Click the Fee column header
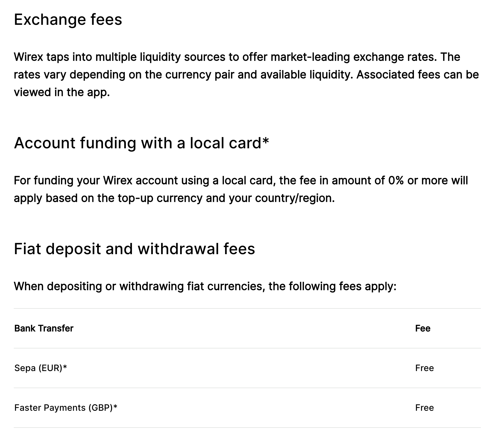The height and width of the screenshot is (435, 504). click(423, 328)
